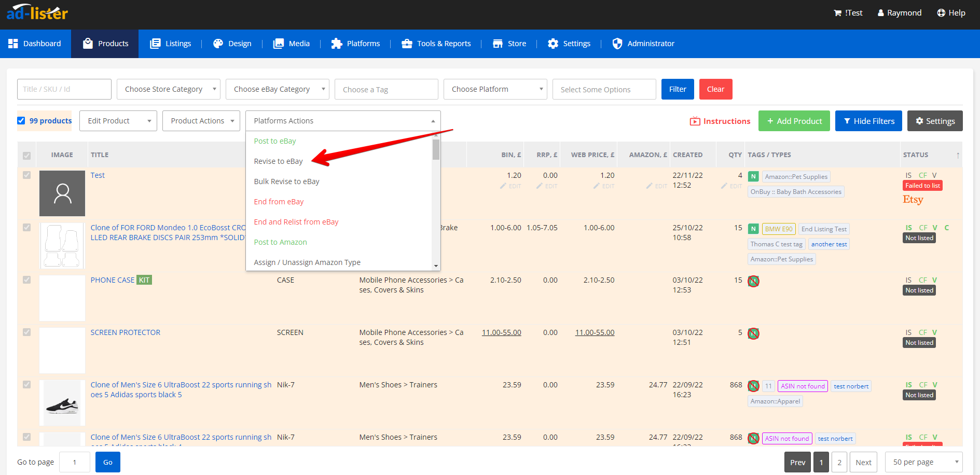This screenshot has width=980, height=475.
Task: Open the !Test cart icon
Action: pos(848,13)
